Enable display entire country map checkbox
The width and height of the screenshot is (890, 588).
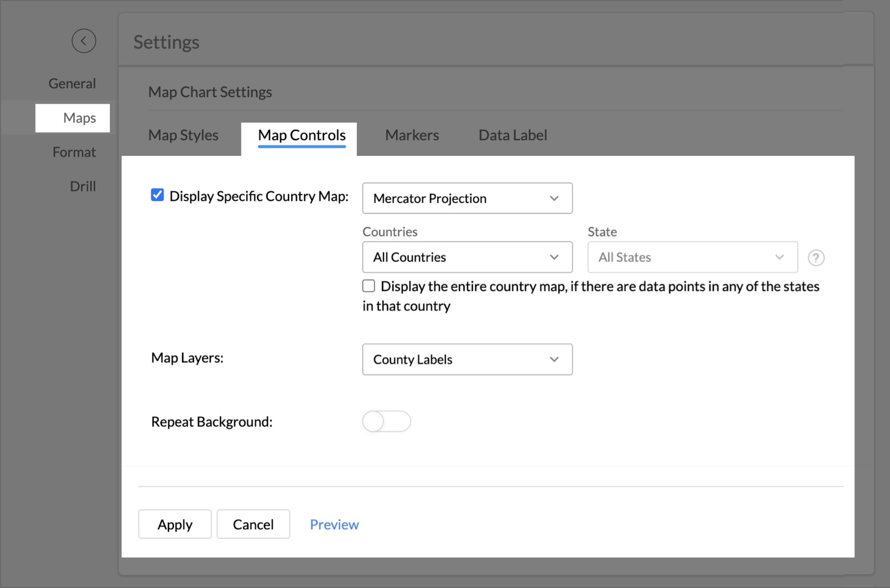[x=369, y=286]
